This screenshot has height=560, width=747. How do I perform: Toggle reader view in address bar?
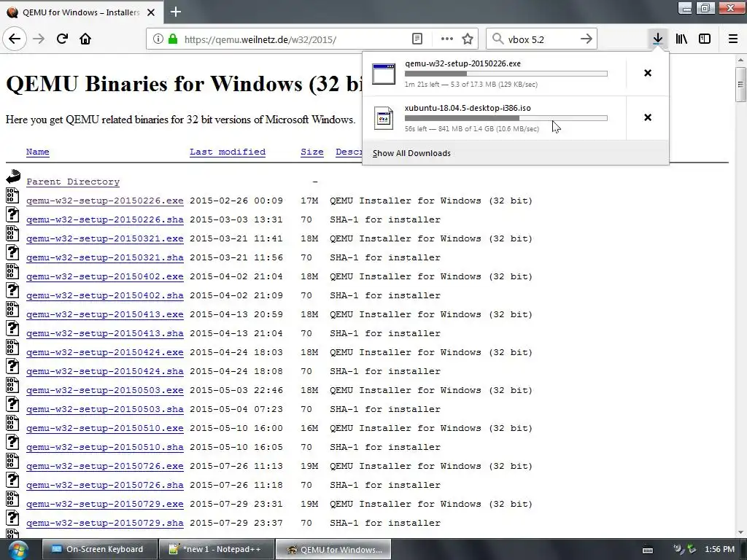click(417, 39)
